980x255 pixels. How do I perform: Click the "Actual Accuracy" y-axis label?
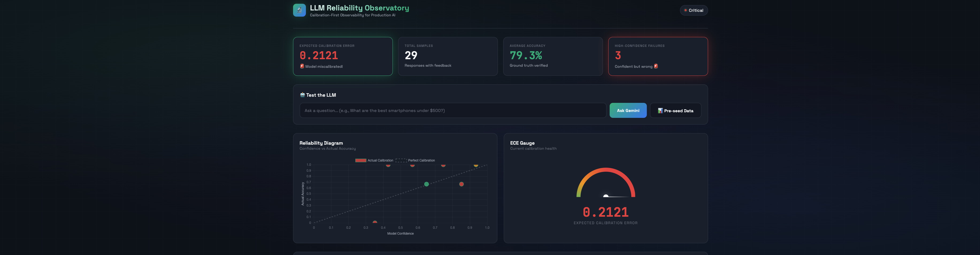point(303,194)
